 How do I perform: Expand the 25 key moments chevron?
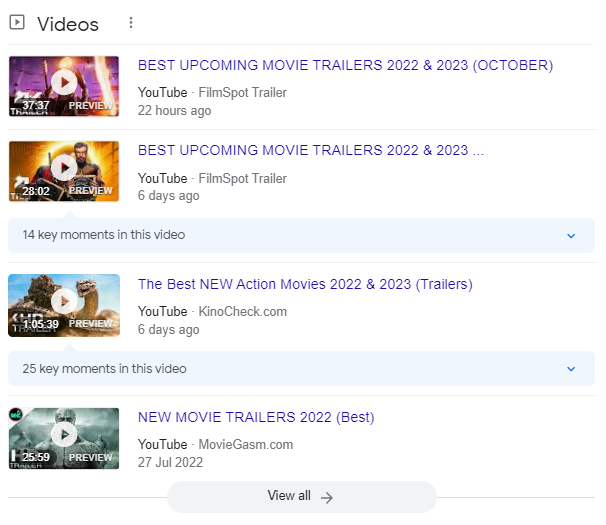(x=571, y=369)
